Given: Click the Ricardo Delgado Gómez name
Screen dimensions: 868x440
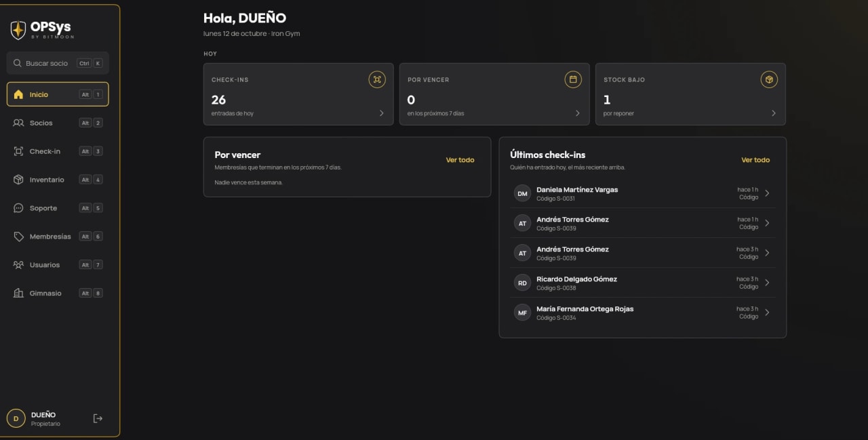Looking at the screenshot, I should coord(576,279).
